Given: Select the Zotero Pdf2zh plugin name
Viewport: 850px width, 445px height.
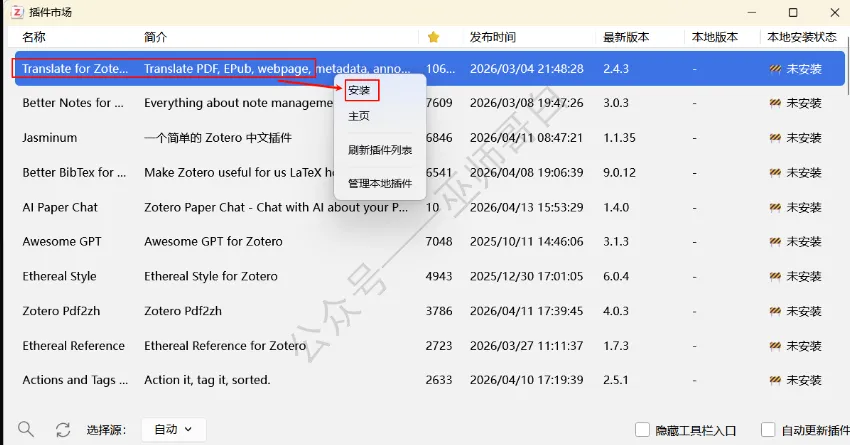Looking at the screenshot, I should click(61, 311).
